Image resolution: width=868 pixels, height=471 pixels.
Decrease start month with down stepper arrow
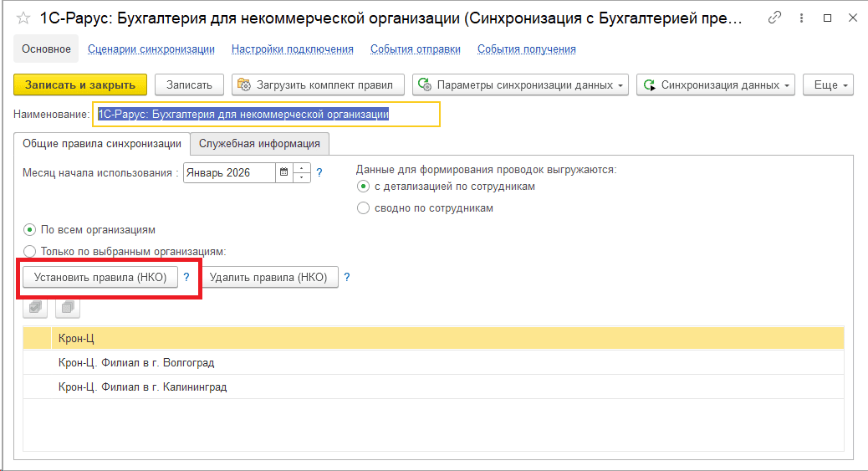click(x=301, y=177)
